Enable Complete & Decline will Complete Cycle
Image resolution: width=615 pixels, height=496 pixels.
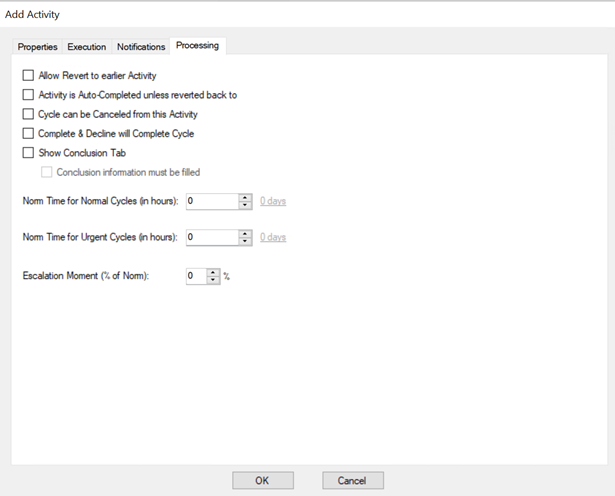coord(28,134)
